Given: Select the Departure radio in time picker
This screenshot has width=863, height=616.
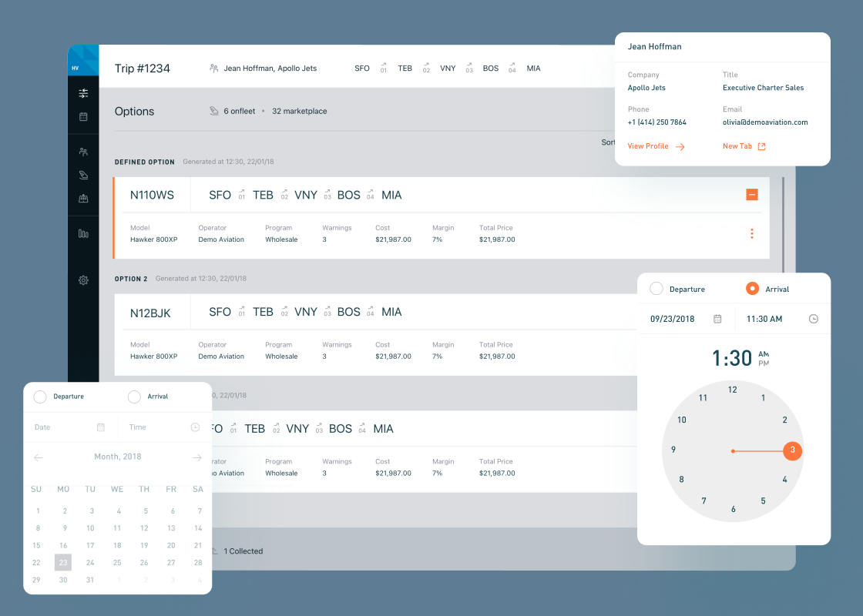Looking at the screenshot, I should (656, 289).
